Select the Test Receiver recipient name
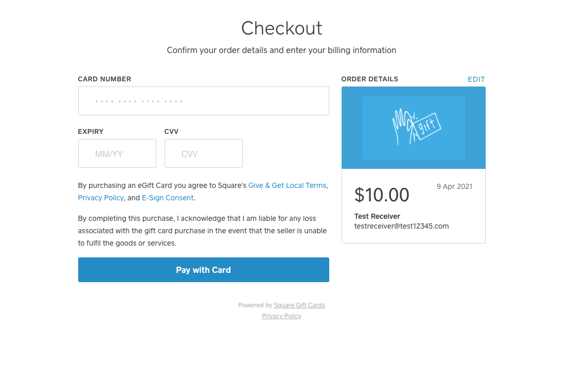The image size is (588, 382). click(x=377, y=216)
